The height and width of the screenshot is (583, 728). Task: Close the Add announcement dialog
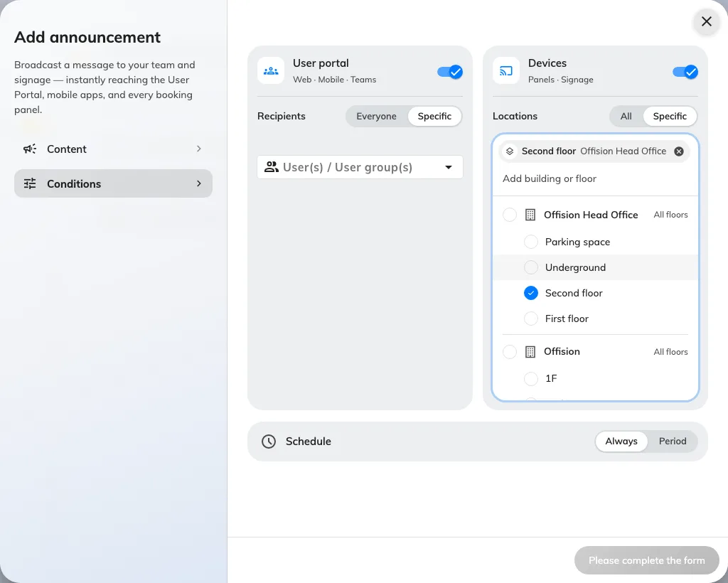coord(707,21)
